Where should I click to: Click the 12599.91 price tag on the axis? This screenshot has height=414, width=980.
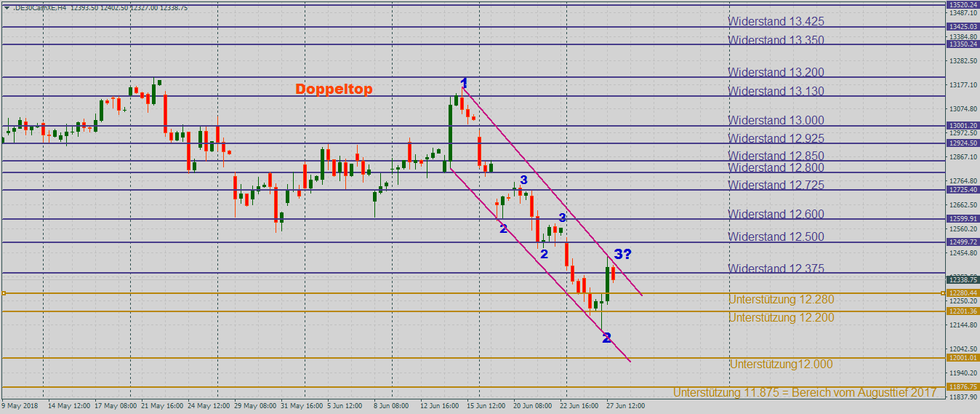[x=963, y=219]
